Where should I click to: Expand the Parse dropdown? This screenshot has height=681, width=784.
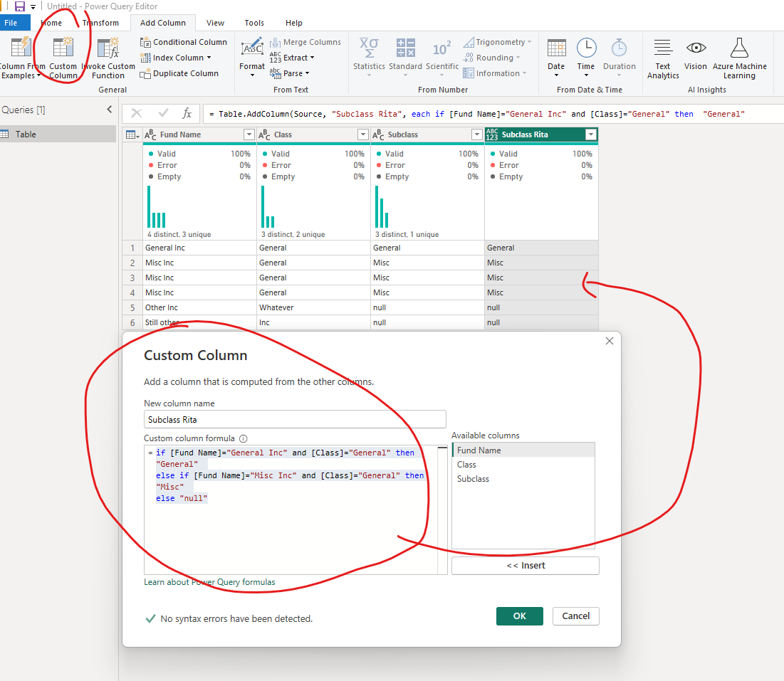pos(307,73)
